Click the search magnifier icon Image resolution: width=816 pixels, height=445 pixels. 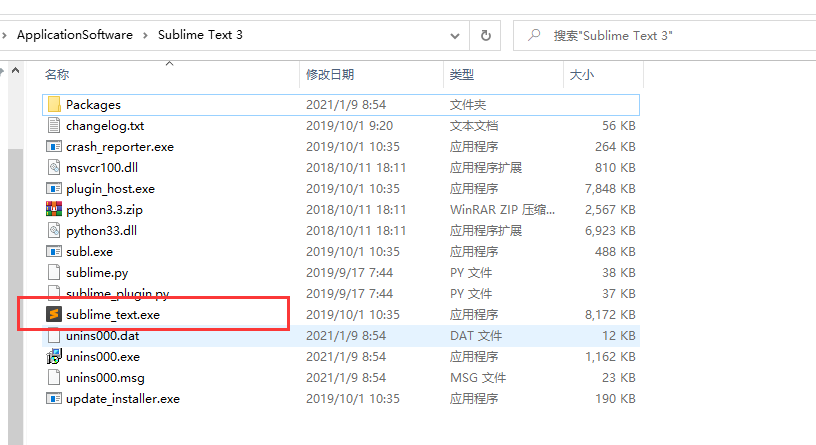(533, 35)
